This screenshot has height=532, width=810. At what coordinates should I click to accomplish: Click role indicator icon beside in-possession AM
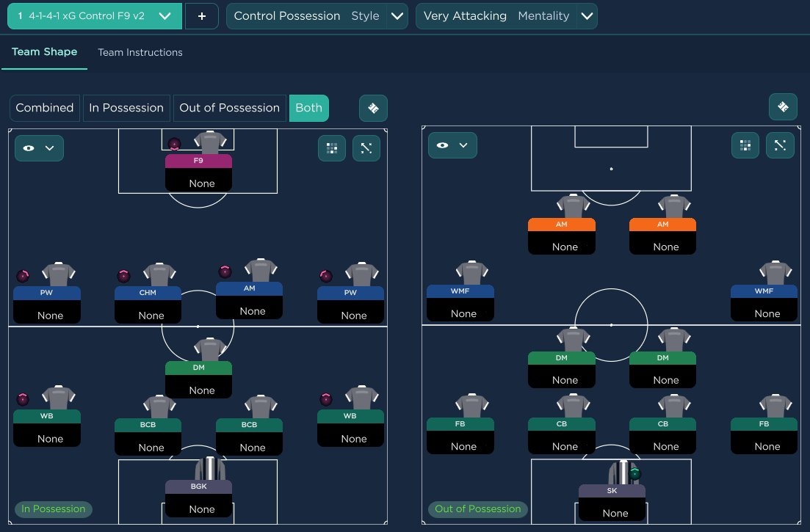225,272
